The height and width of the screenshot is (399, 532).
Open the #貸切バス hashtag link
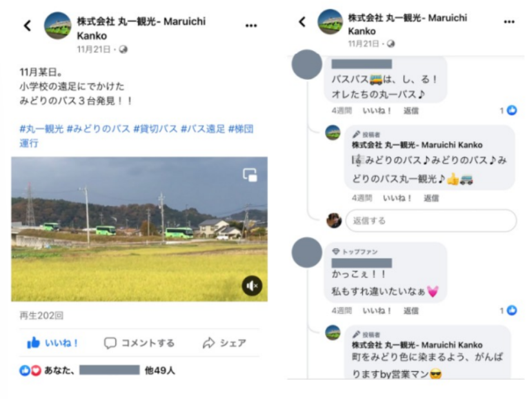(155, 129)
